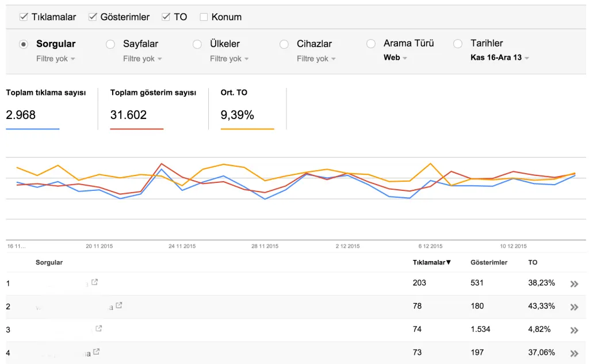
Task: Open the 'Kas 16-Ara 13' date range dropdown
Action: (x=500, y=58)
